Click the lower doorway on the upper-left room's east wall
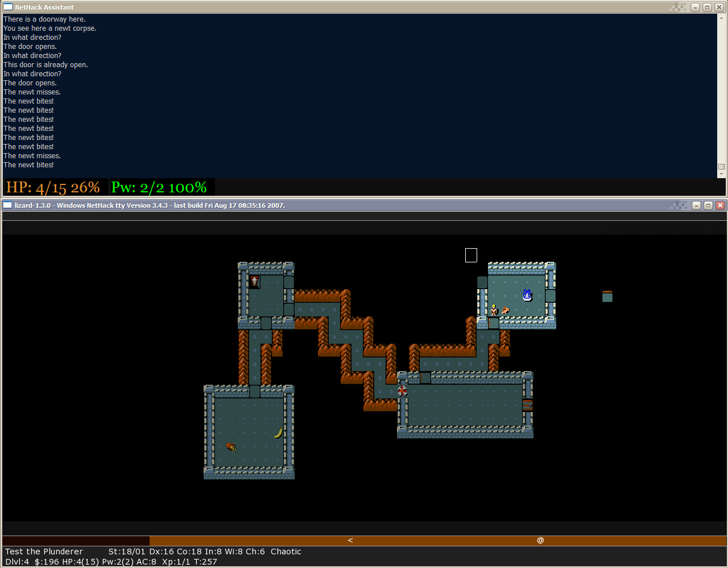 [289, 310]
